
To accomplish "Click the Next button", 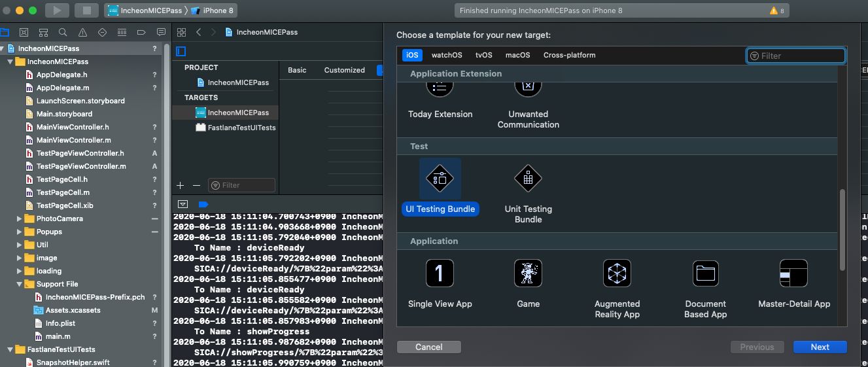I will (820, 347).
